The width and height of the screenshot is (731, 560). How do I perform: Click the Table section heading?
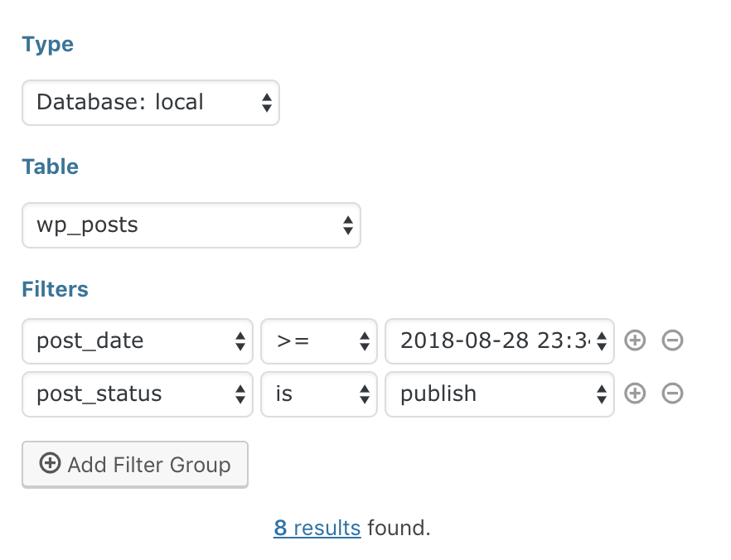pyautogui.click(x=50, y=167)
